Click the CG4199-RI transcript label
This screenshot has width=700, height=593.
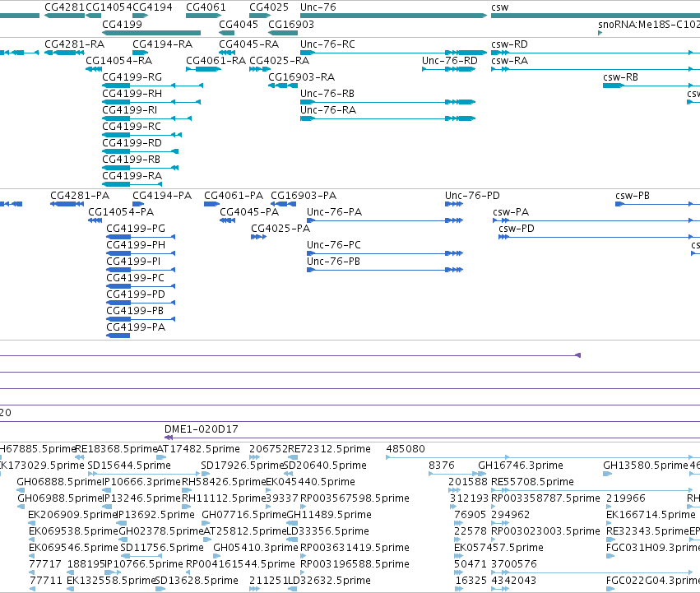[x=130, y=110]
